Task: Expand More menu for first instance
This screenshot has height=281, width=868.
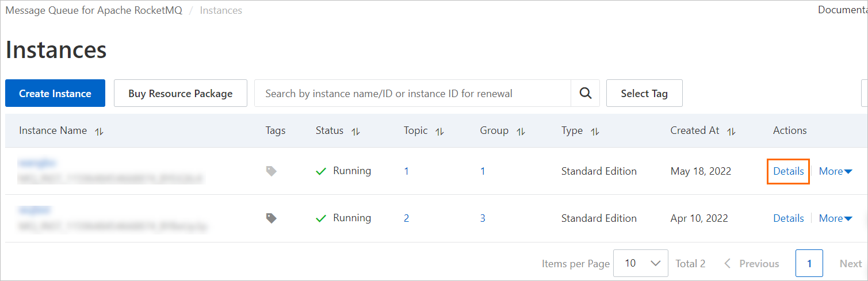Action: 835,171
